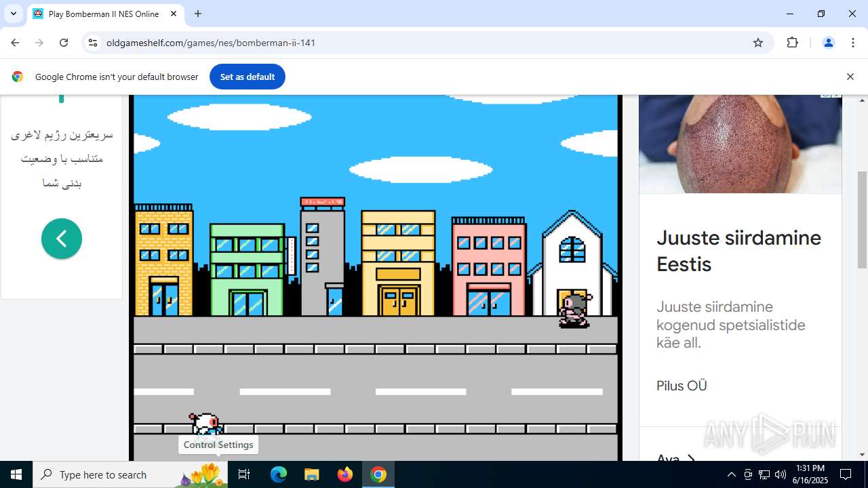The height and width of the screenshot is (488, 868).
Task: Launch Microsoft Edge from taskbar
Action: pos(279,474)
